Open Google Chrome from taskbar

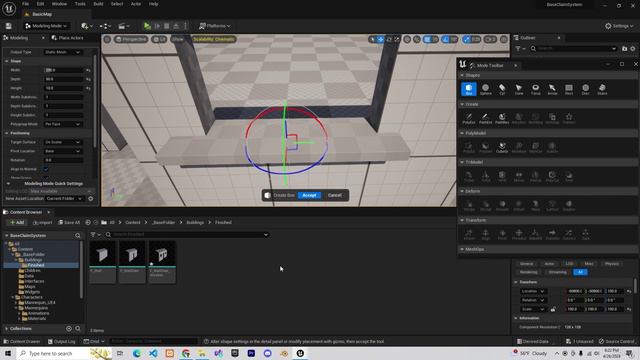[186, 353]
